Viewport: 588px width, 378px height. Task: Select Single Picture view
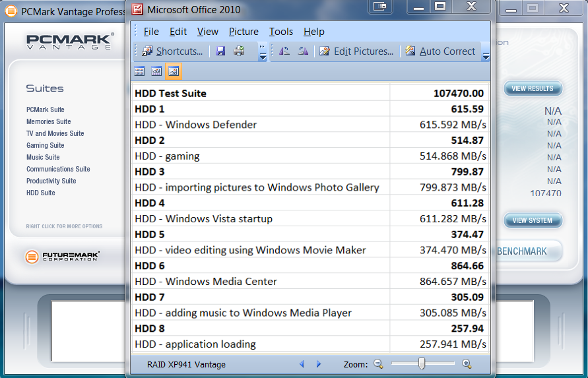[173, 71]
